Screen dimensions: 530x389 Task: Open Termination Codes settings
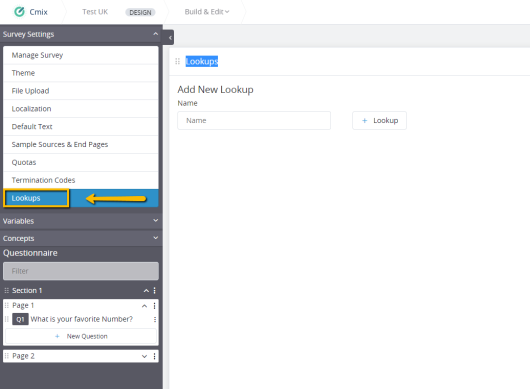pos(81,180)
